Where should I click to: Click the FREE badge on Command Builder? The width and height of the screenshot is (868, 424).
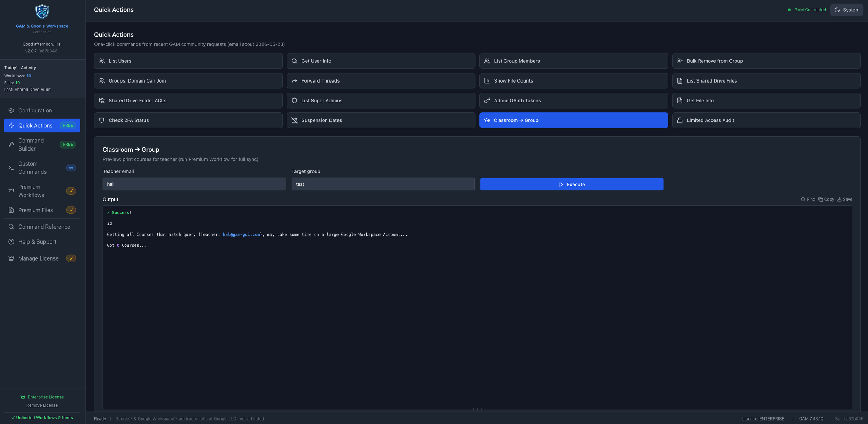click(x=68, y=144)
